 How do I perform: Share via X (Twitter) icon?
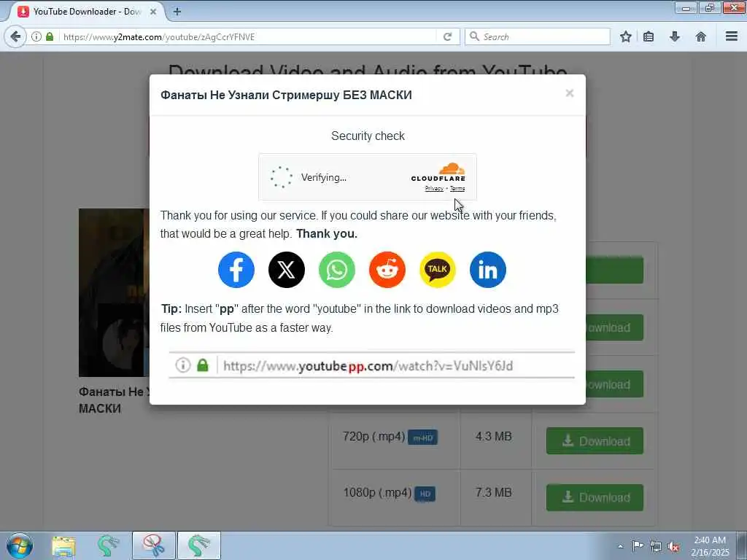click(286, 270)
